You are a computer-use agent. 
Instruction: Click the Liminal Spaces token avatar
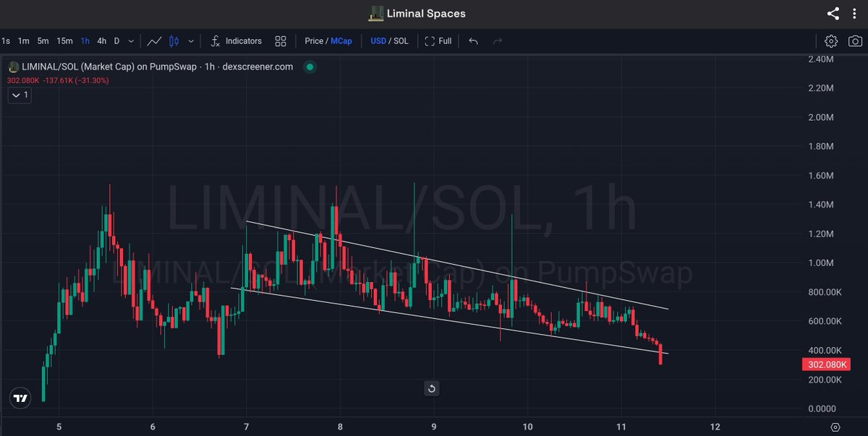375,13
